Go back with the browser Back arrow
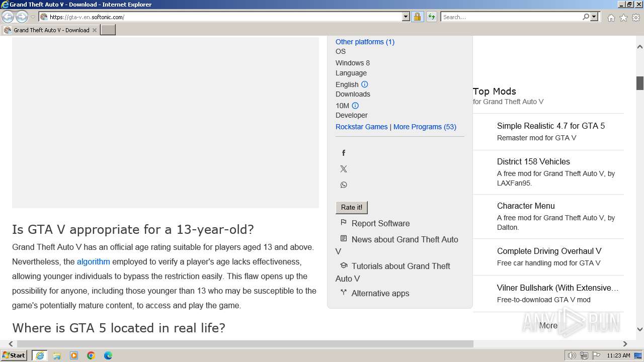 (x=8, y=17)
